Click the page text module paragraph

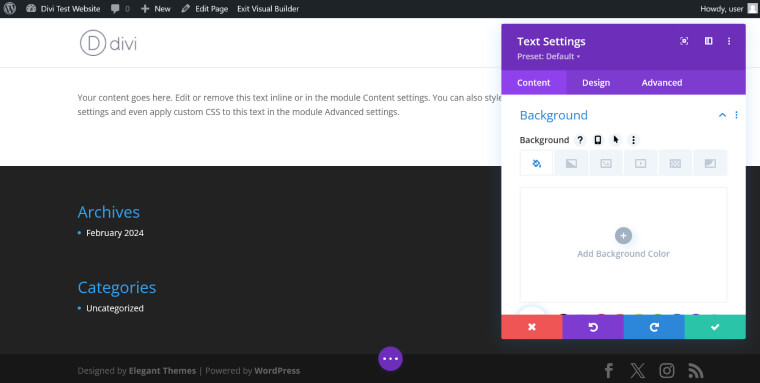pyautogui.click(x=289, y=105)
